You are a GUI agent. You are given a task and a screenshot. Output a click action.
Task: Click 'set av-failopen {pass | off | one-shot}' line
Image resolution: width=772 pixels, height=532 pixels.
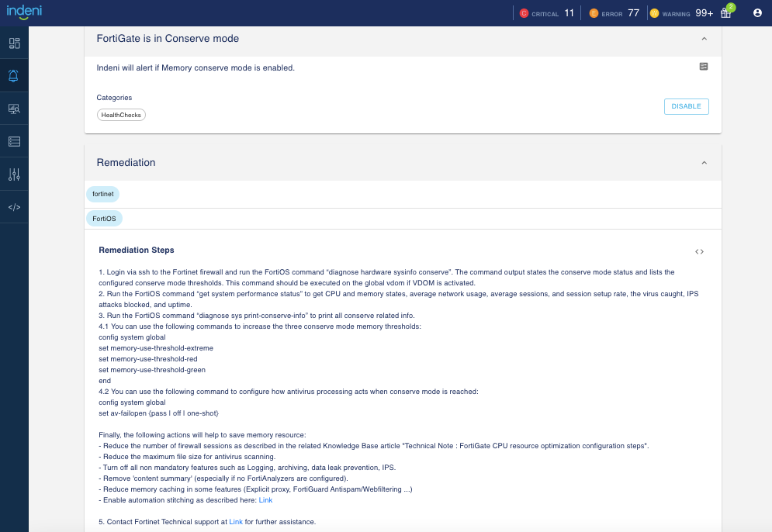pos(158,413)
